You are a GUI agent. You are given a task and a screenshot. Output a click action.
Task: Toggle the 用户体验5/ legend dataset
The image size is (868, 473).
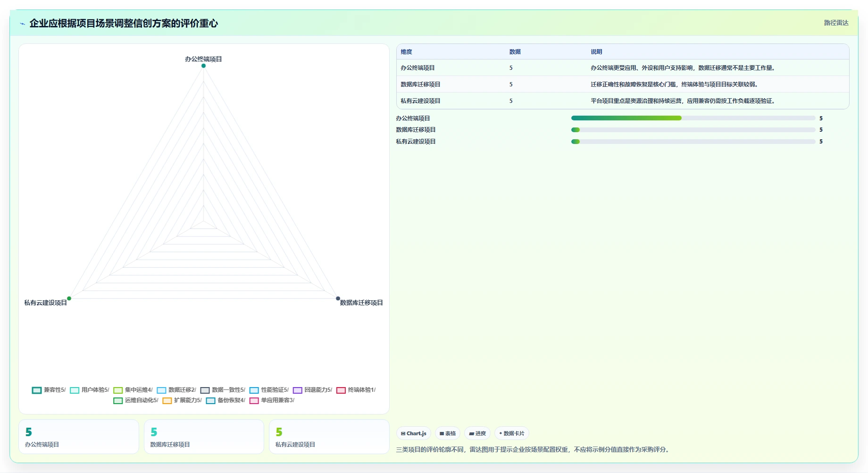tap(90, 390)
